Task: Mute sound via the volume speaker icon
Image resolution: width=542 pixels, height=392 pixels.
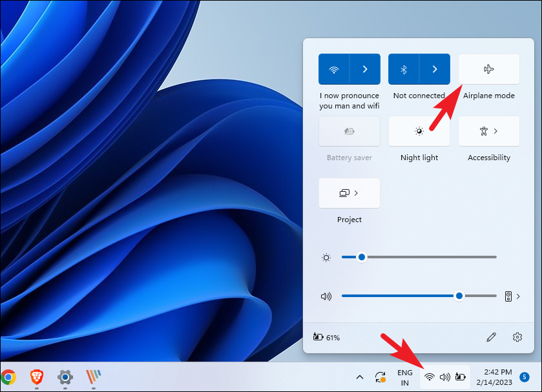Action: pyautogui.click(x=326, y=296)
